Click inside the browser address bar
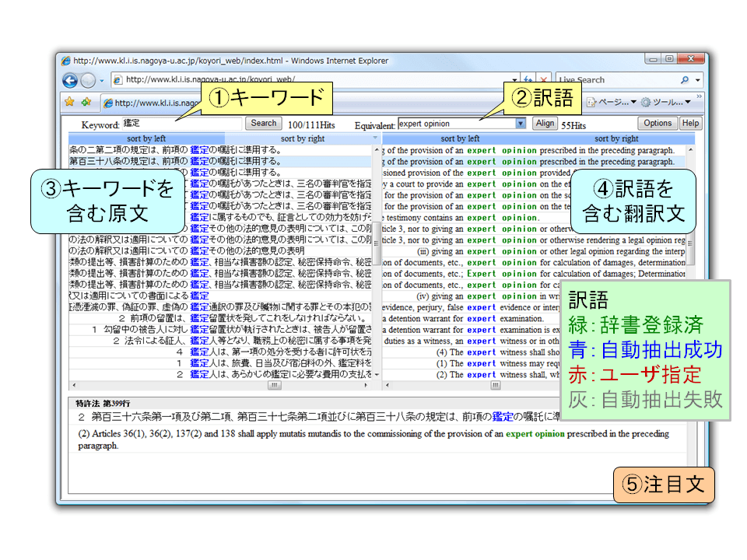This screenshot has height=560, width=747. click(314, 79)
